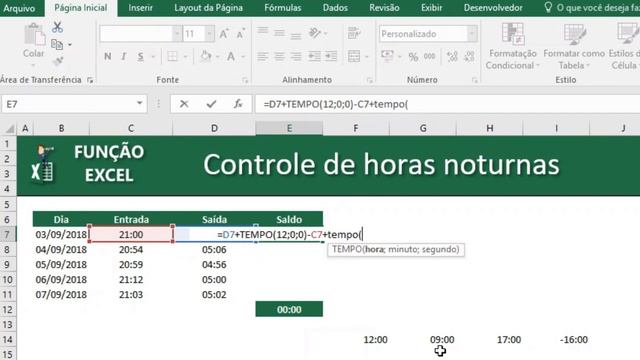Click the wrap text icon
The width and height of the screenshot is (640, 360).
354,33
